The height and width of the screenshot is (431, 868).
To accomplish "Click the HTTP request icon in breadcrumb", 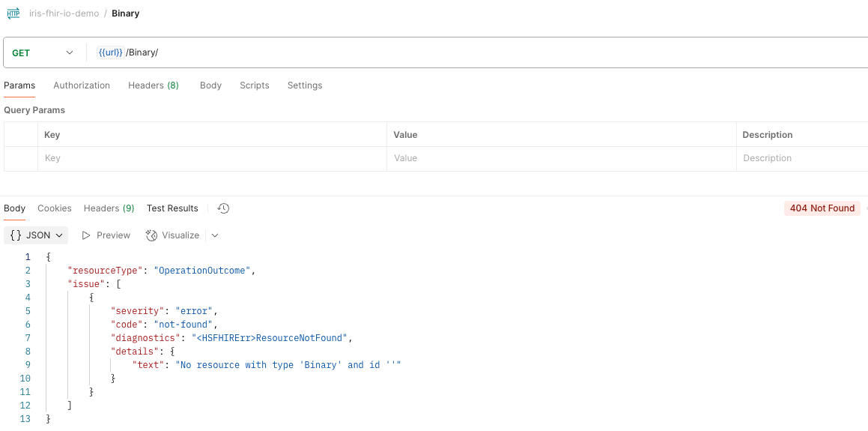I will coord(13,13).
